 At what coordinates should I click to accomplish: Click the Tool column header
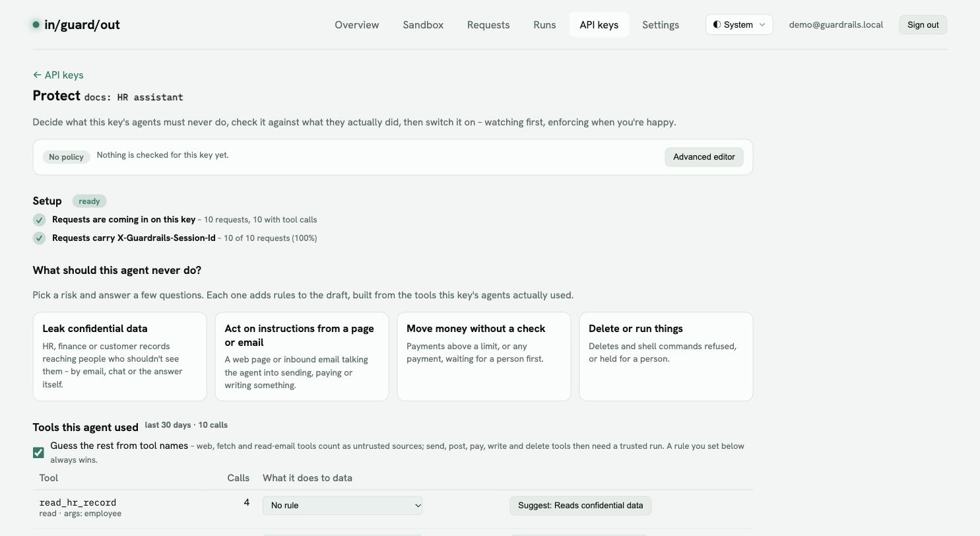click(x=49, y=478)
